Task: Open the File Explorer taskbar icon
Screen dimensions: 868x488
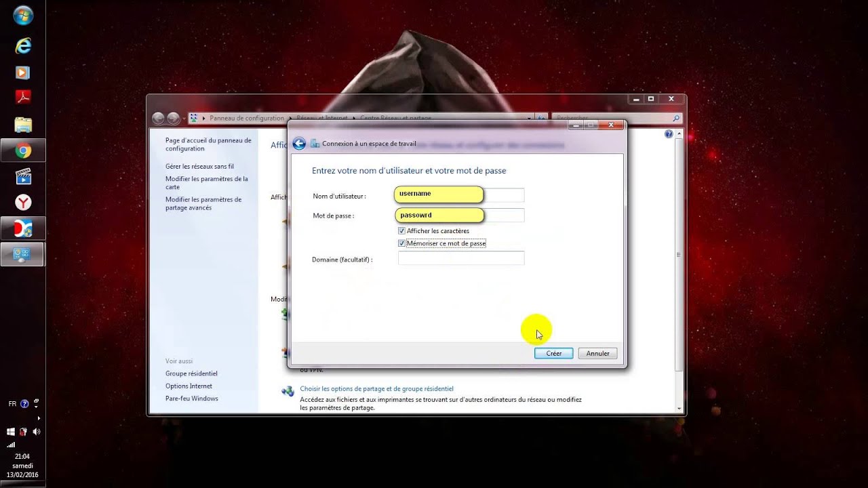Action: click(23, 125)
